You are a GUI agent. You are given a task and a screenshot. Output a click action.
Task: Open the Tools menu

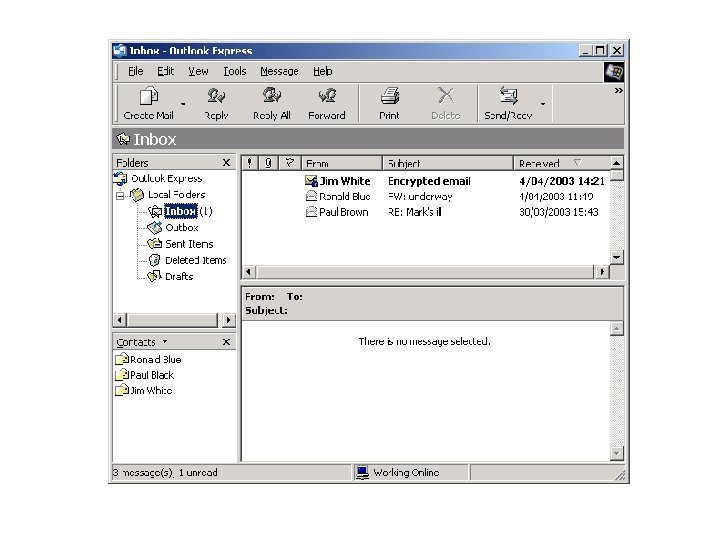tap(235, 71)
